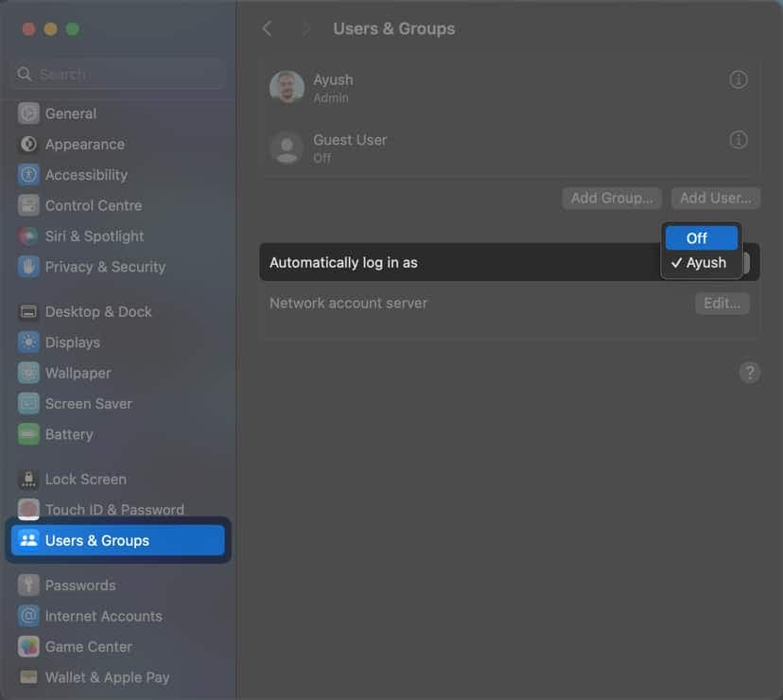Select Wallet & Apple Pay label
Image resolution: width=783 pixels, height=700 pixels.
click(x=108, y=677)
